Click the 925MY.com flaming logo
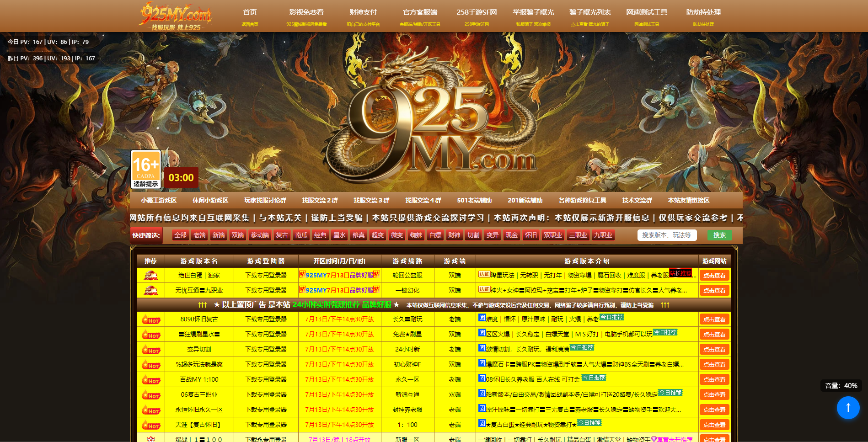868x442 pixels. [x=176, y=16]
